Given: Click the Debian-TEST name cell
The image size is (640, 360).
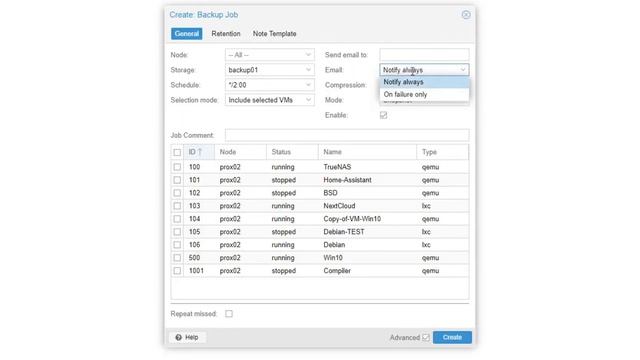Looking at the screenshot, I should tap(344, 232).
